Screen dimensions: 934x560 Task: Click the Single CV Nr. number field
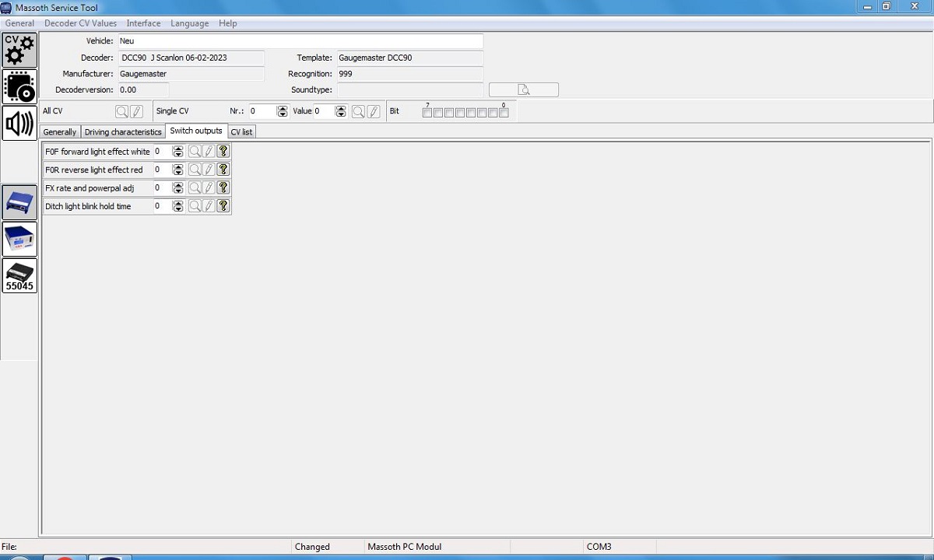coord(262,111)
